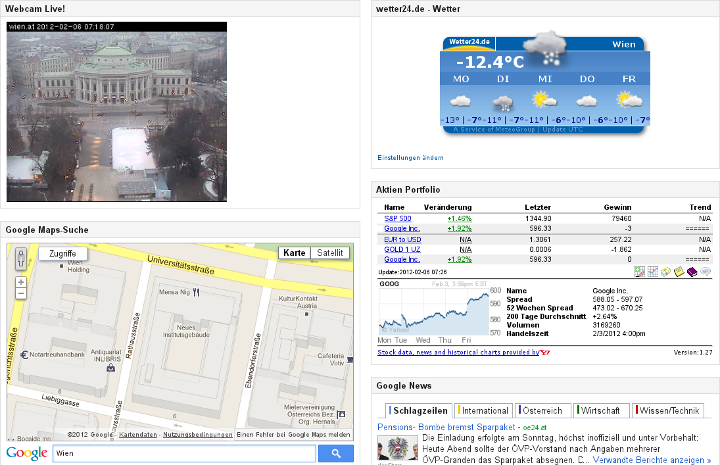Click the Mensa Nig restaurant icon on map
This screenshot has height=465, width=720.
click(x=197, y=292)
